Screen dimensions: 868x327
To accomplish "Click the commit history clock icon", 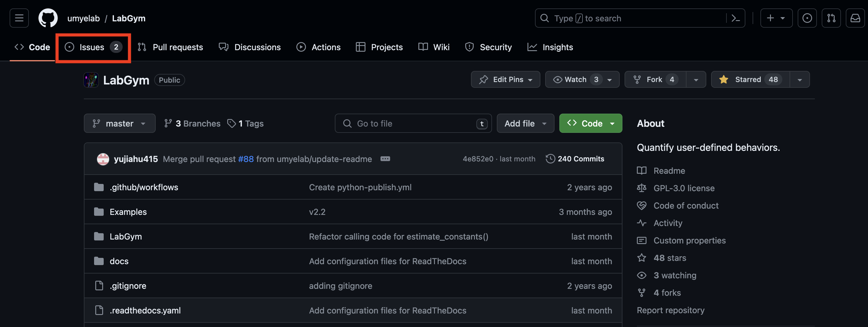I will coord(550,159).
